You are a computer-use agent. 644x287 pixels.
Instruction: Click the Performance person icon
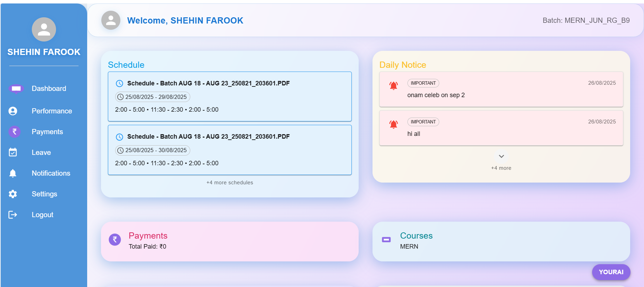13,111
